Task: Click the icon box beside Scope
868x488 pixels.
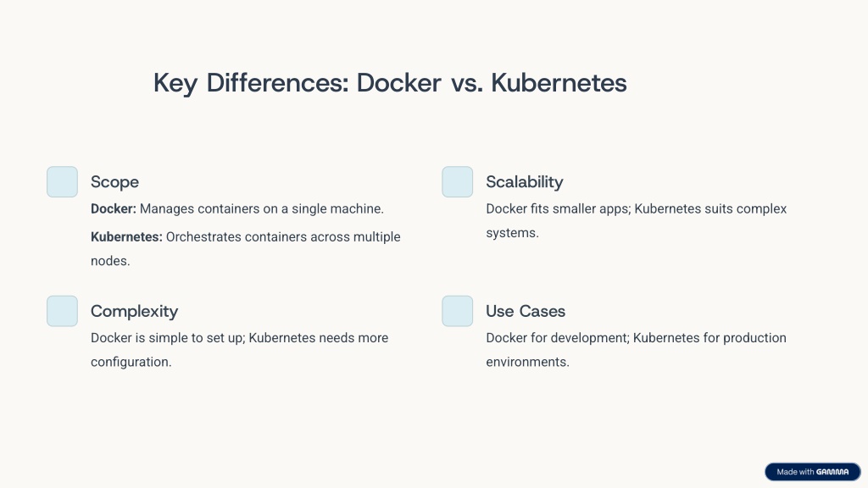Action: (x=62, y=181)
